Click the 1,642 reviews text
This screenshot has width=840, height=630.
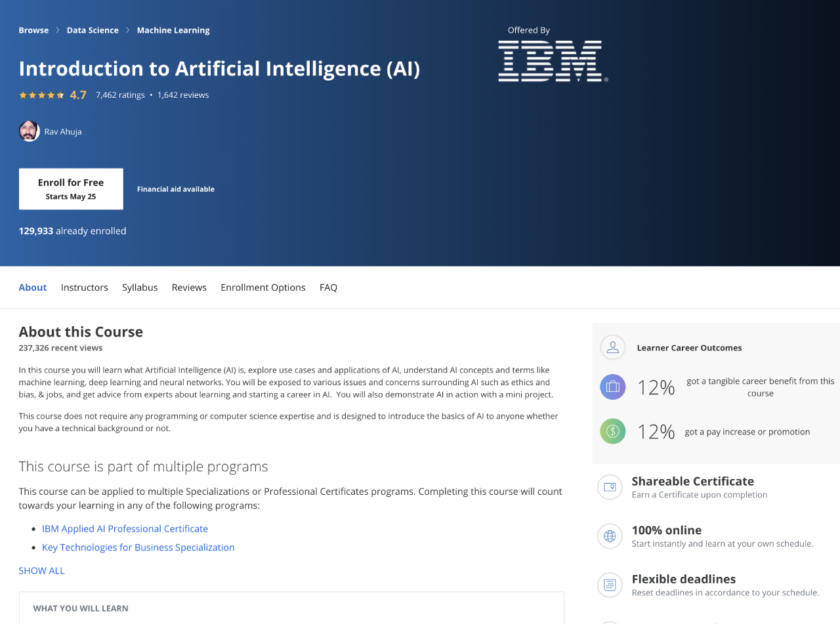coord(183,95)
